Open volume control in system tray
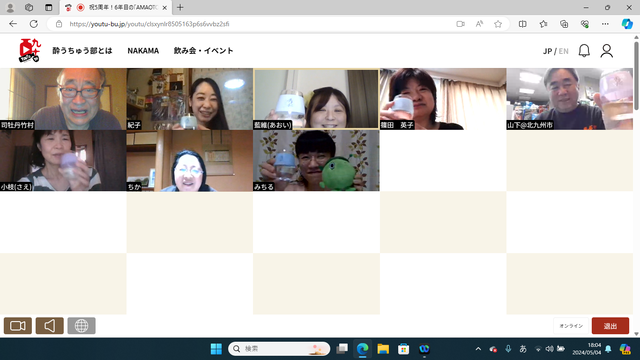 (549, 349)
